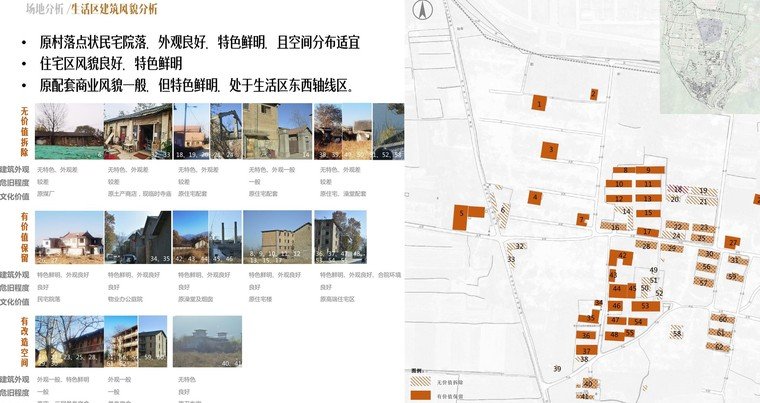Open the photo above 原高端住宅区
The height and width of the screenshot is (403, 760).
pos(340,237)
